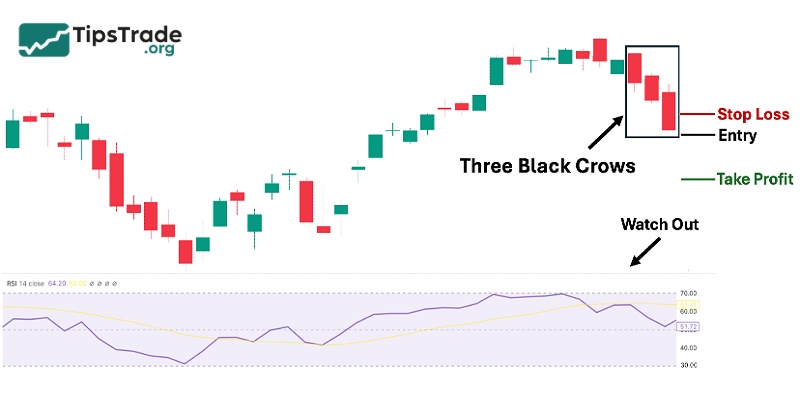This screenshot has height=400, width=800.
Task: Click the 30.00 RSI scale label
Action: (x=689, y=366)
